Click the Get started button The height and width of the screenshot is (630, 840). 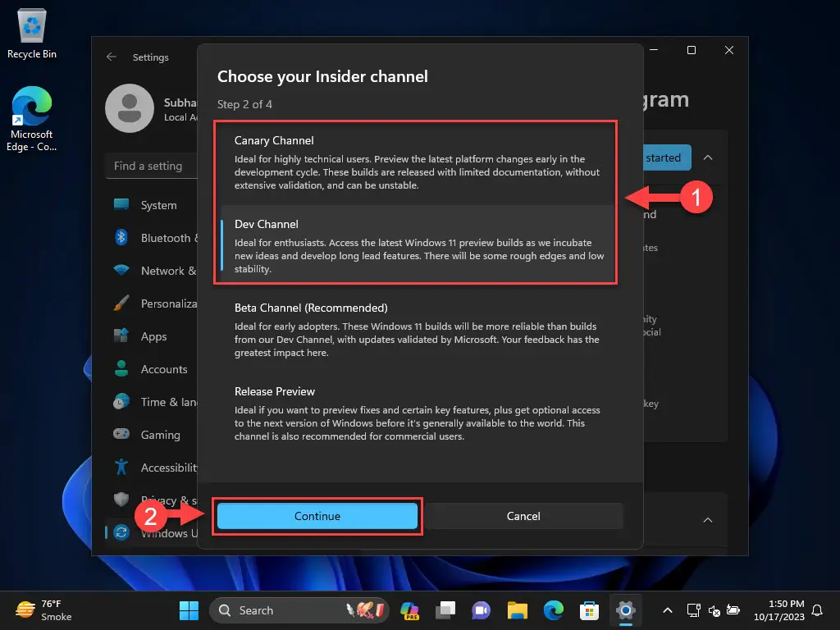pyautogui.click(x=667, y=157)
